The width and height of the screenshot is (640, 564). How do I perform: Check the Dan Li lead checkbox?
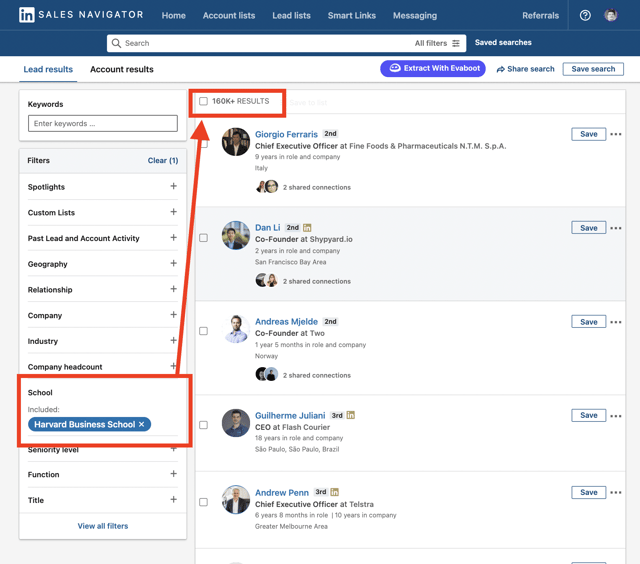point(203,238)
